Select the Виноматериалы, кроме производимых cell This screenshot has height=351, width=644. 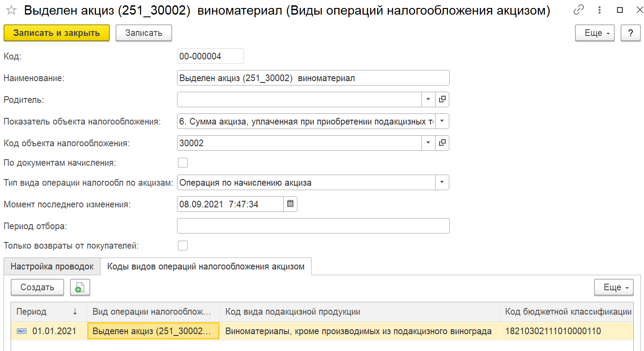pos(360,331)
